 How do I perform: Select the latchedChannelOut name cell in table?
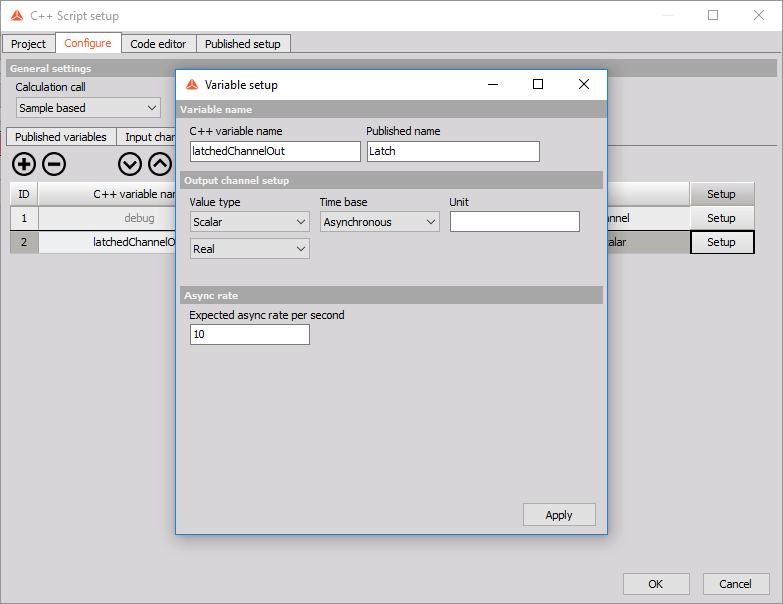coord(107,242)
